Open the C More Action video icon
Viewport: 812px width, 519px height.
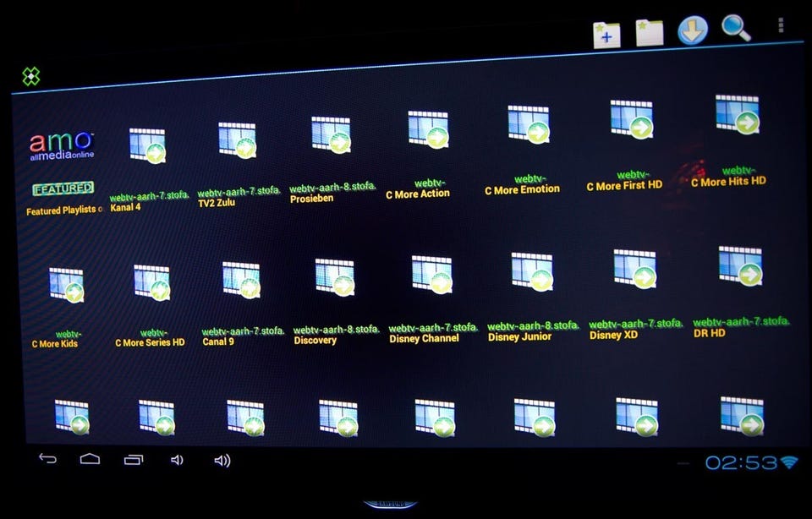428,129
